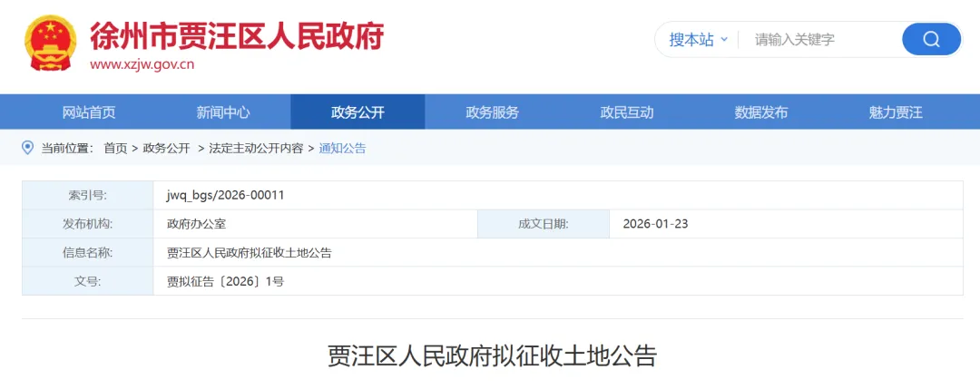Open the 魅力贾汪 nav tab
Screen dimensions: 980x389
click(895, 112)
